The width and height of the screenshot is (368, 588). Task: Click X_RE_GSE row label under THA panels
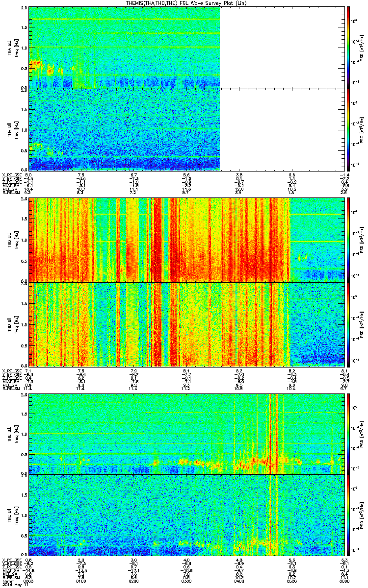point(12,174)
